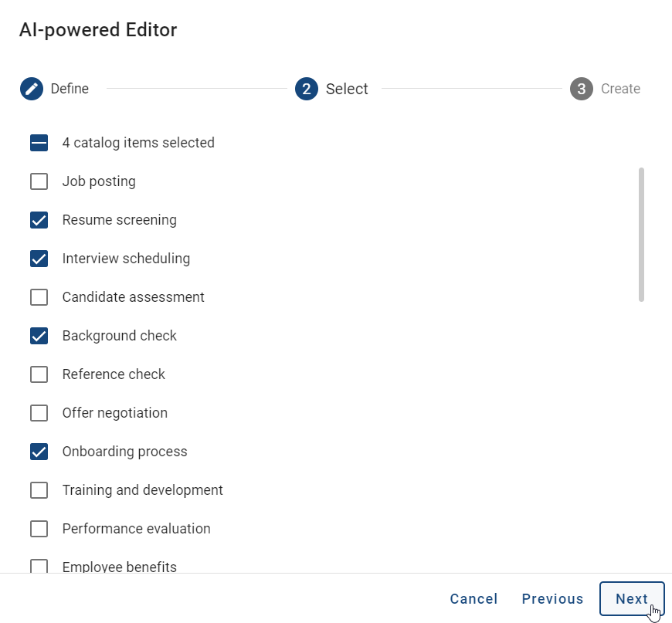The height and width of the screenshot is (623, 672).
Task: Click the Create step circle icon
Action: click(580, 89)
